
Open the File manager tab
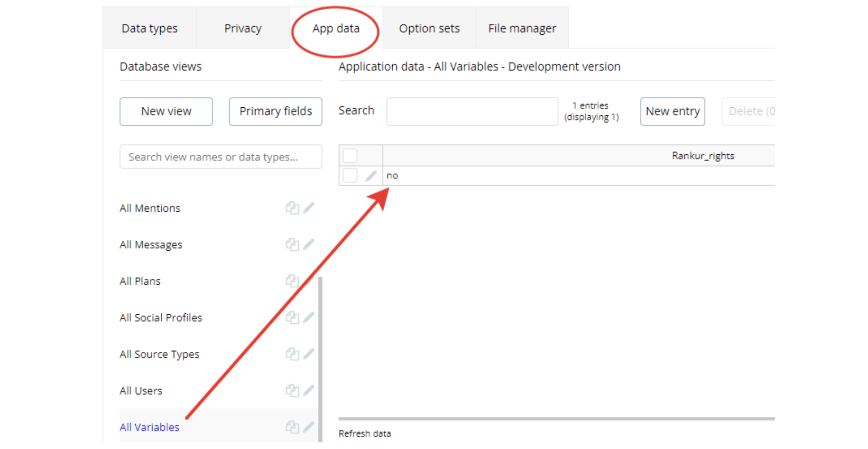[x=522, y=28]
